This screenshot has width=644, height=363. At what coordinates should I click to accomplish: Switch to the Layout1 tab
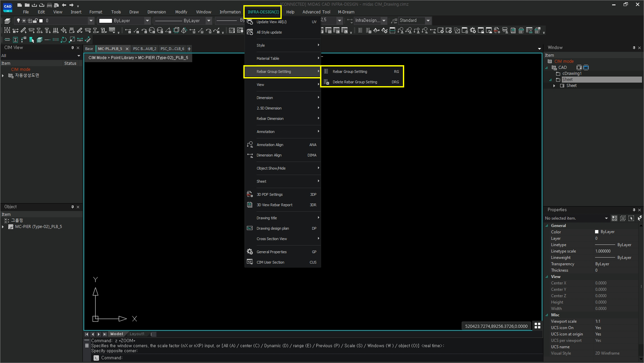[137, 334]
